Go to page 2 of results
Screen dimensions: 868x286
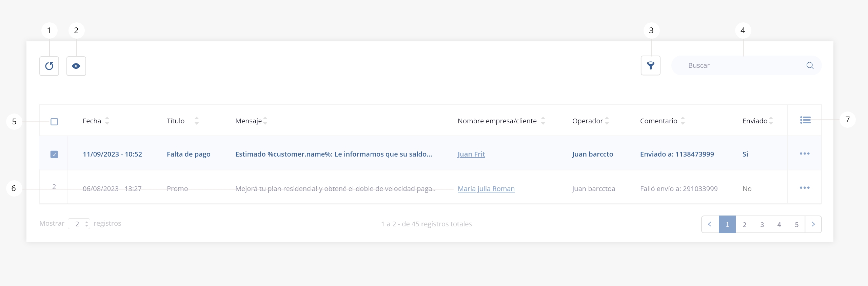coord(744,224)
